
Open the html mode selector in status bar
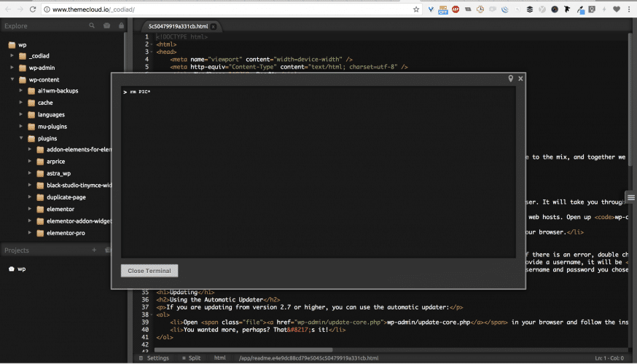click(219, 358)
